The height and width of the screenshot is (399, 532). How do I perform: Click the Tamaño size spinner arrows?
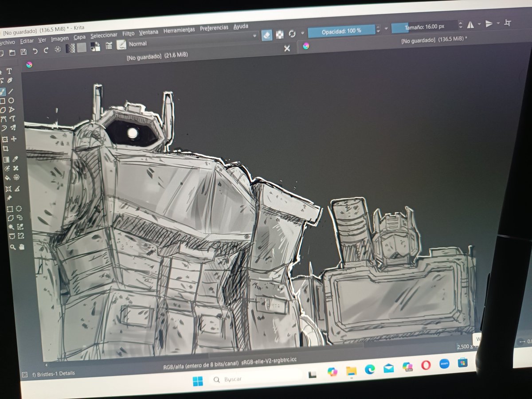461,25
